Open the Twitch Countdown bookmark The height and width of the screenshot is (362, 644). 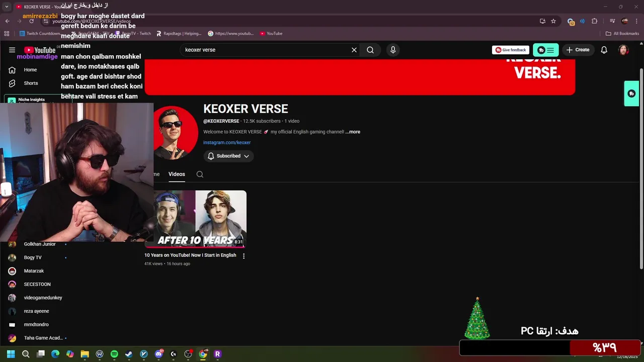point(39,34)
